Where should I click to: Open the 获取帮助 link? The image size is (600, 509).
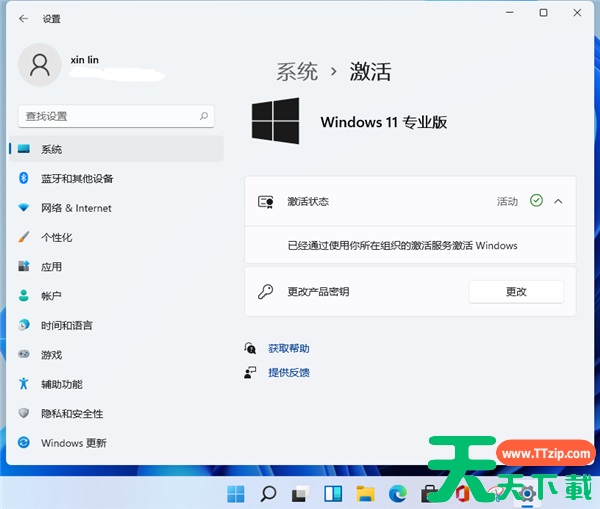(x=289, y=348)
